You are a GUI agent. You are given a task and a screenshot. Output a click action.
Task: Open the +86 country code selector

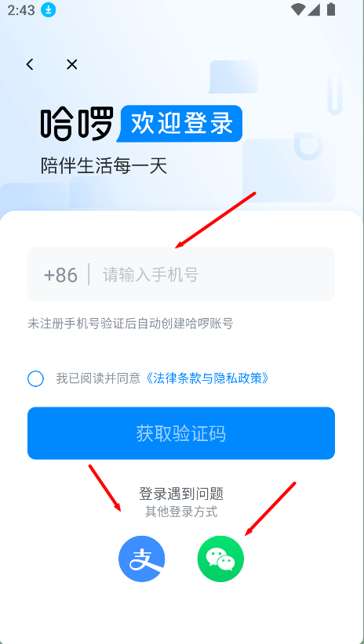60,275
